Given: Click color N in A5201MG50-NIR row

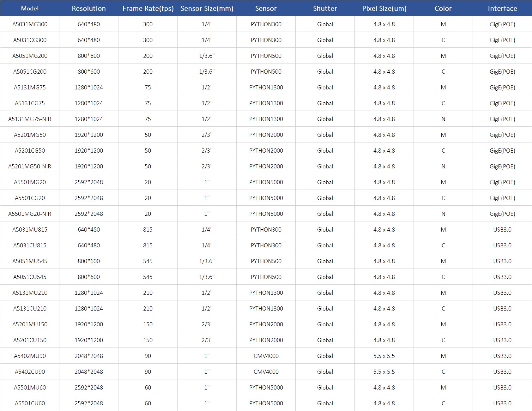Looking at the screenshot, I should tap(443, 166).
